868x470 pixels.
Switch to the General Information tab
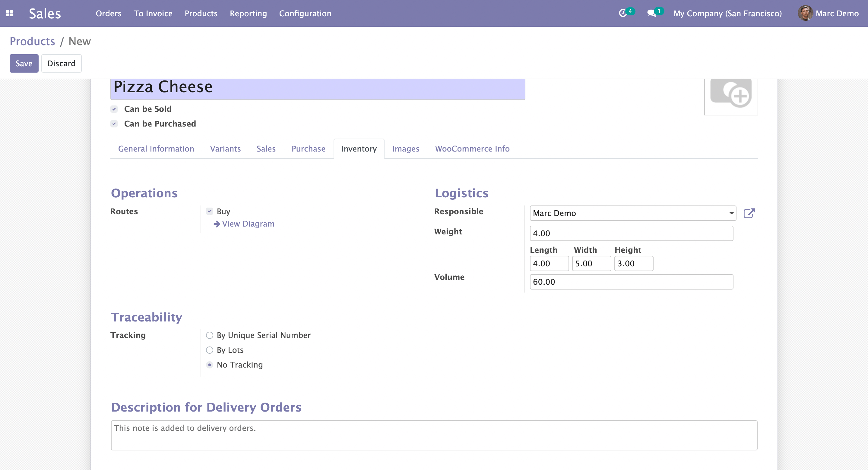pyautogui.click(x=156, y=149)
